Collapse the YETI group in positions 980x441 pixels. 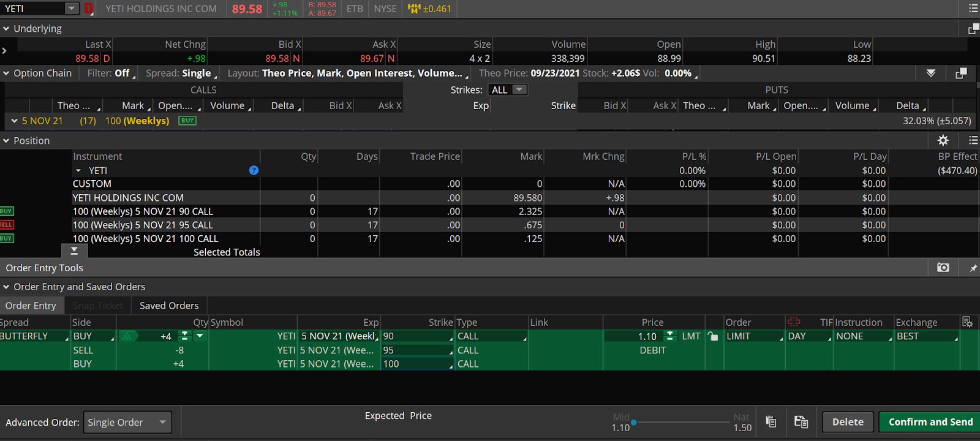pyautogui.click(x=78, y=170)
